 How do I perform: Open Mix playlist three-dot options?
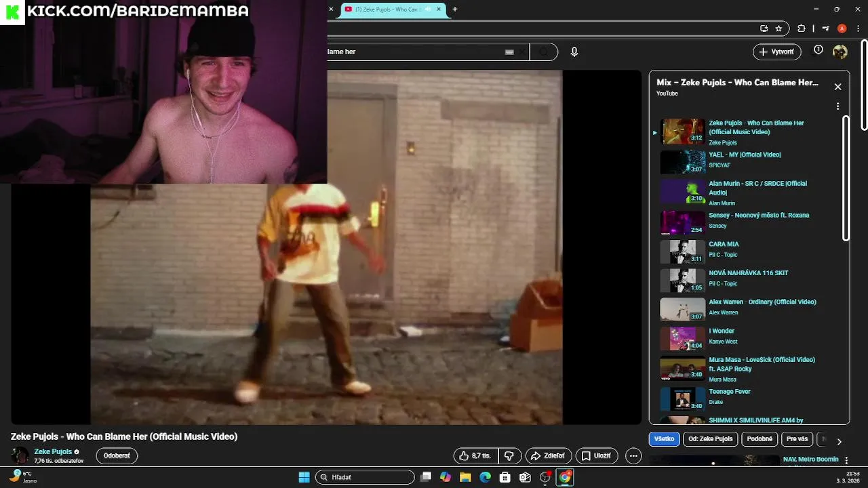[x=837, y=106]
